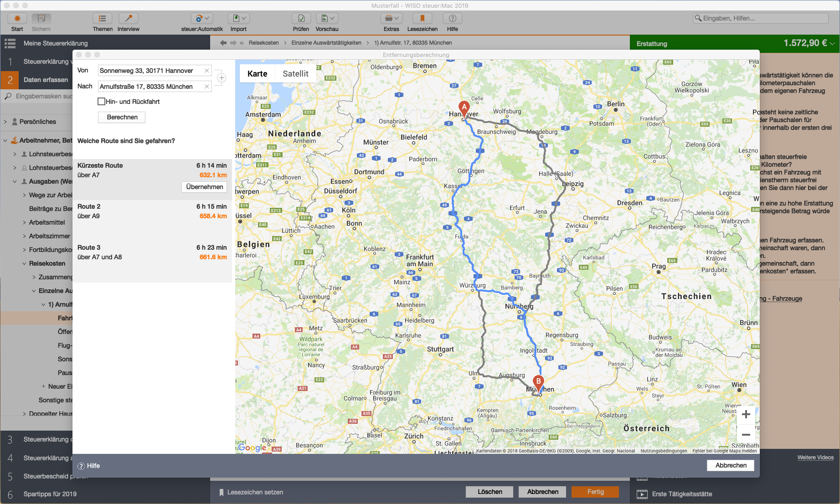This screenshot has width=840, height=504.
Task: Click Übernehmen for the Kürzeste Route
Action: click(x=205, y=187)
